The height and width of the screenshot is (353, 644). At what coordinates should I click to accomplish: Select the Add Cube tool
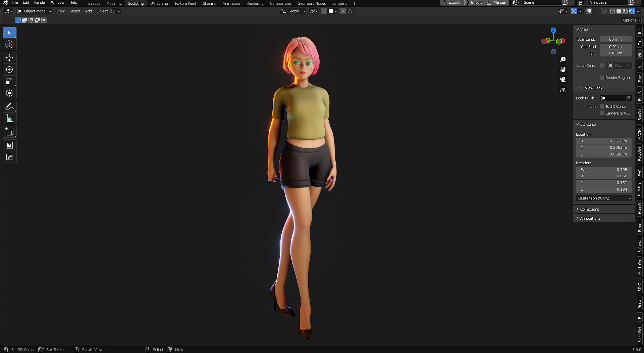pos(9,132)
